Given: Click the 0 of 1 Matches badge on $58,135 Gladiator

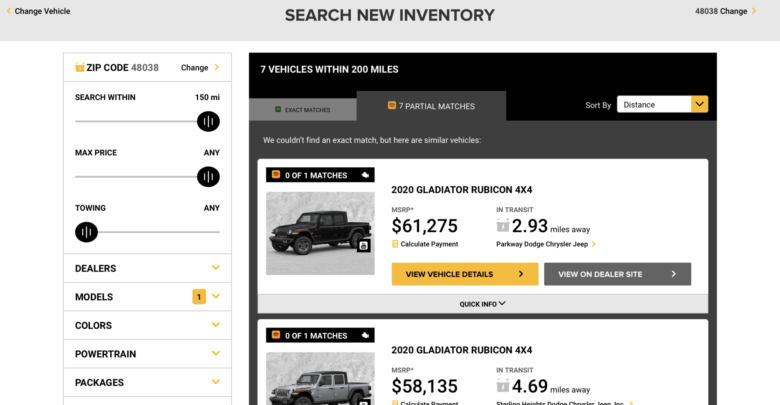Looking at the screenshot, I should pyautogui.click(x=320, y=335).
